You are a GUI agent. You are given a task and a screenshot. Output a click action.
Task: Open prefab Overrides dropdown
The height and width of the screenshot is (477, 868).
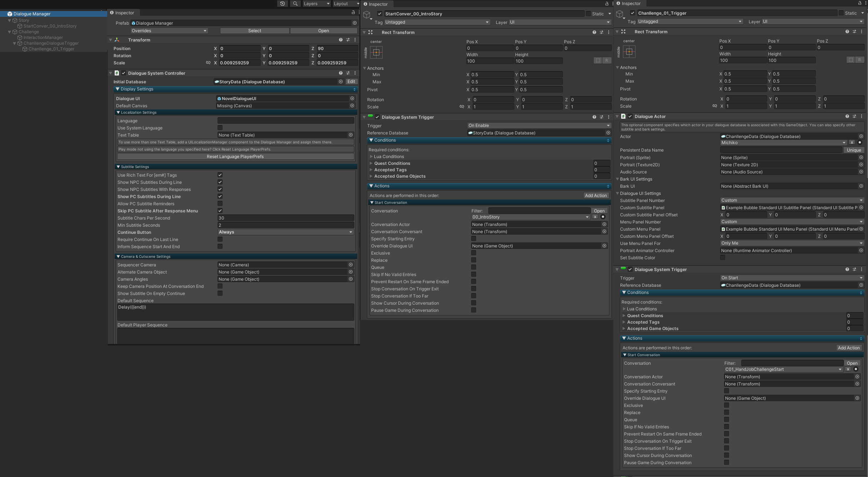click(x=169, y=31)
